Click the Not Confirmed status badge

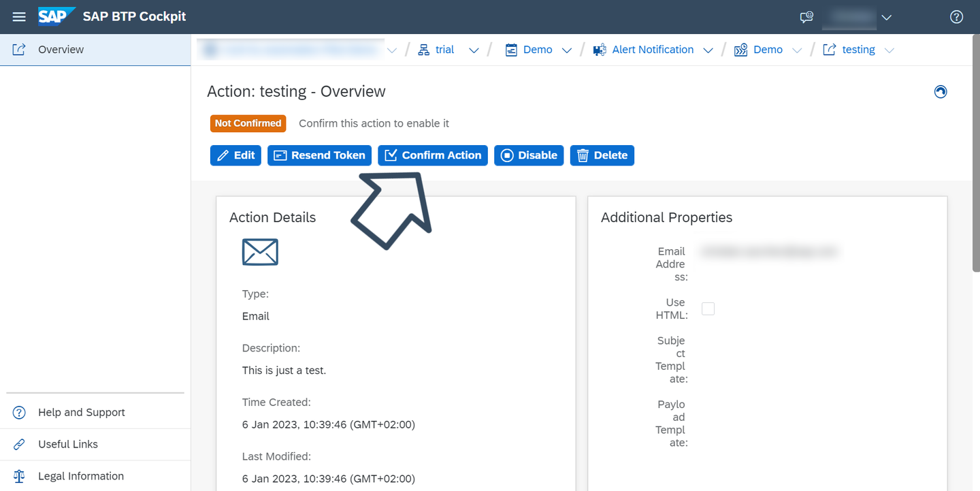(248, 123)
